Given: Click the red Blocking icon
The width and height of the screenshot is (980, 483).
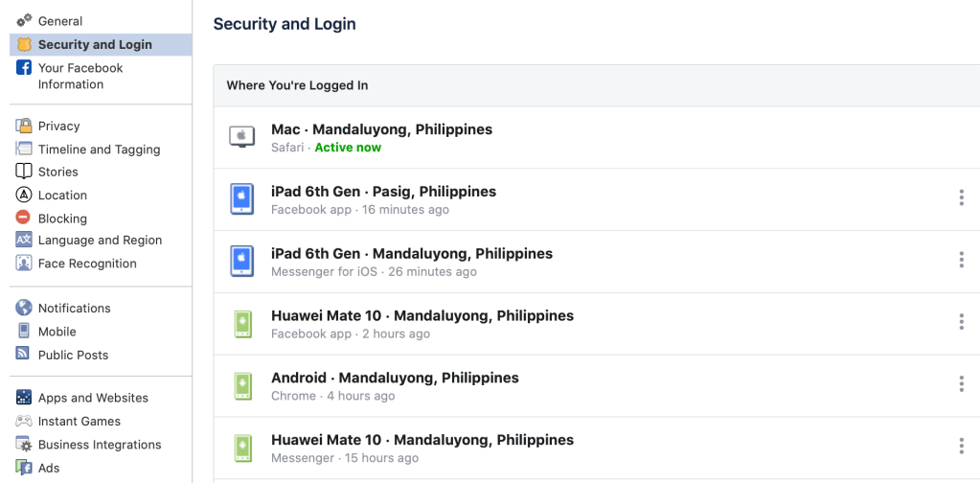Looking at the screenshot, I should click(24, 218).
